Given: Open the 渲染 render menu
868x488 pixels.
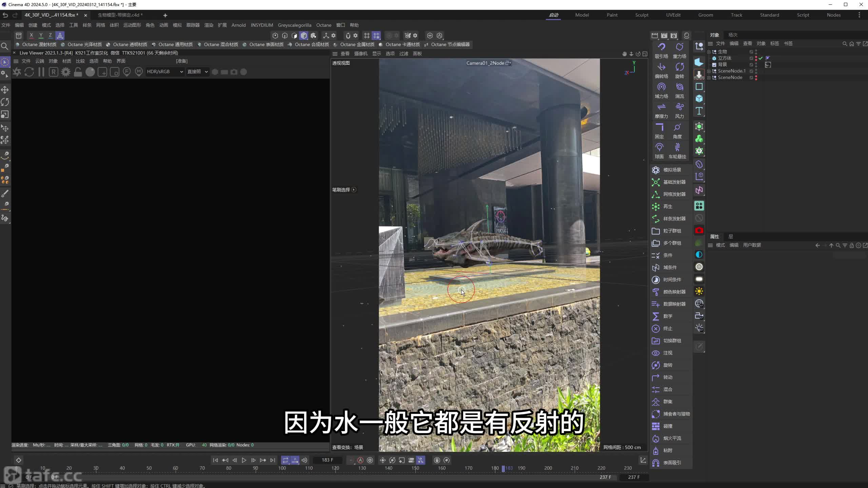Looking at the screenshot, I should tap(209, 25).
